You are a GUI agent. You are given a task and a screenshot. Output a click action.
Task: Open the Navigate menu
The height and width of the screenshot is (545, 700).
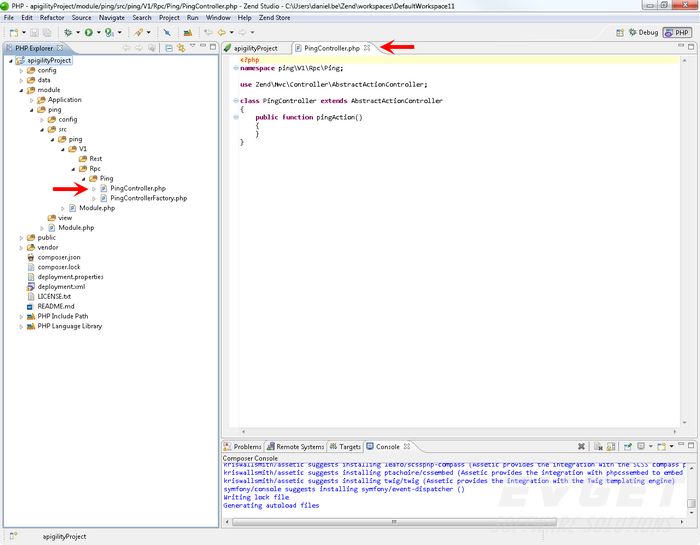pyautogui.click(x=112, y=18)
